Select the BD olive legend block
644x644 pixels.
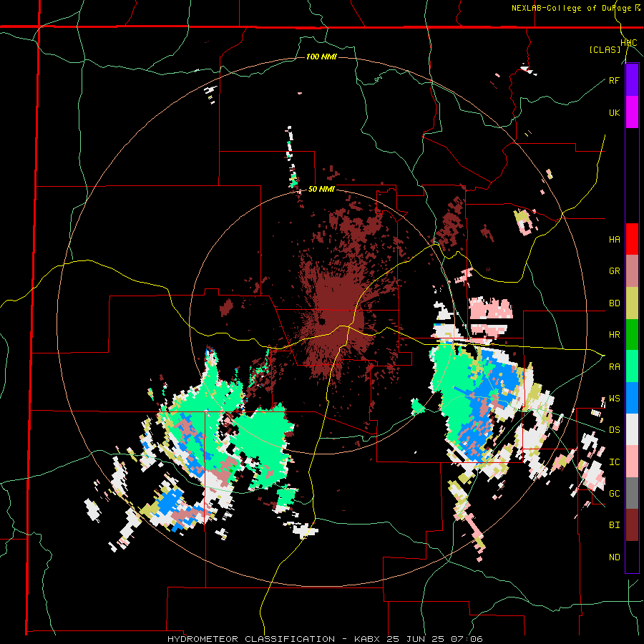coord(632,303)
